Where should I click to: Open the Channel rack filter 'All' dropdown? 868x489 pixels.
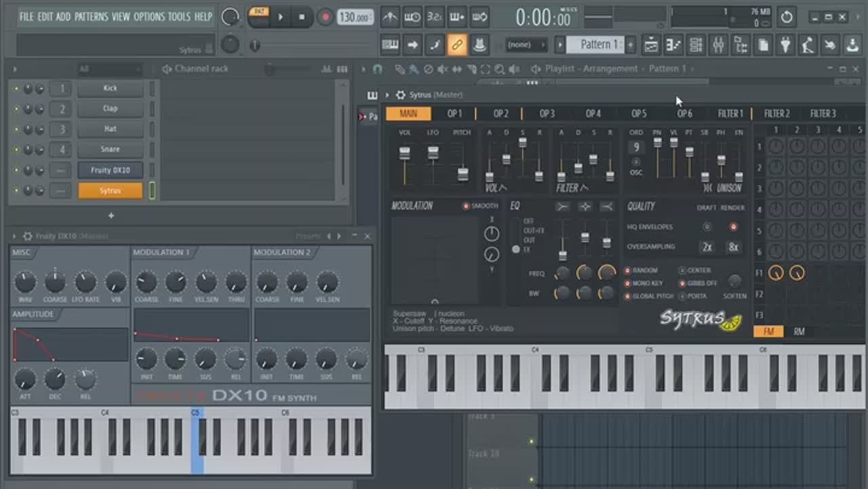coord(108,69)
